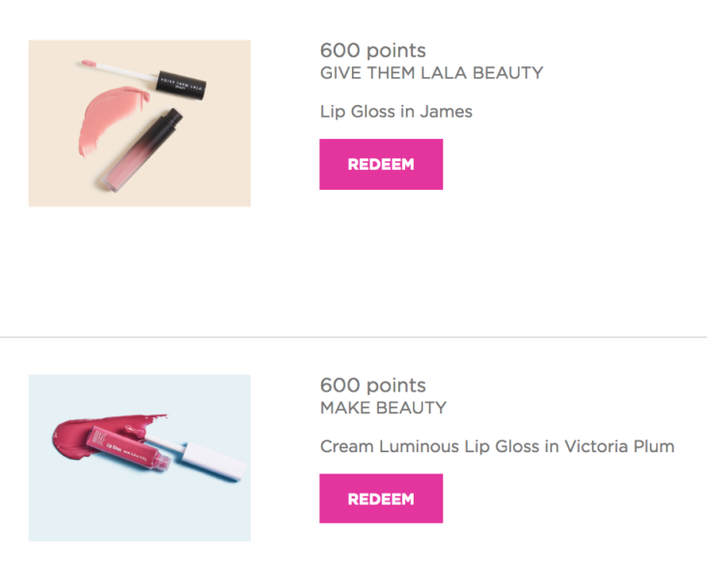This screenshot has height=588, width=707.
Task: Click the divider line between the two rewards
Action: click(x=353, y=336)
